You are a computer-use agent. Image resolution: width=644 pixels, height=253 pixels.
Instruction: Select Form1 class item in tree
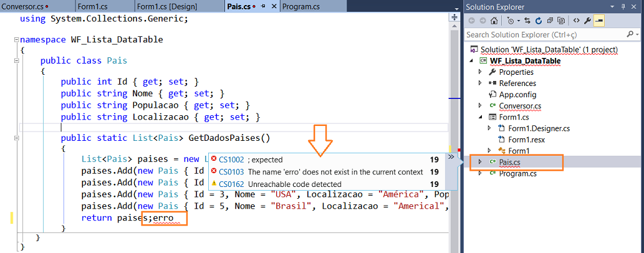[519, 150]
